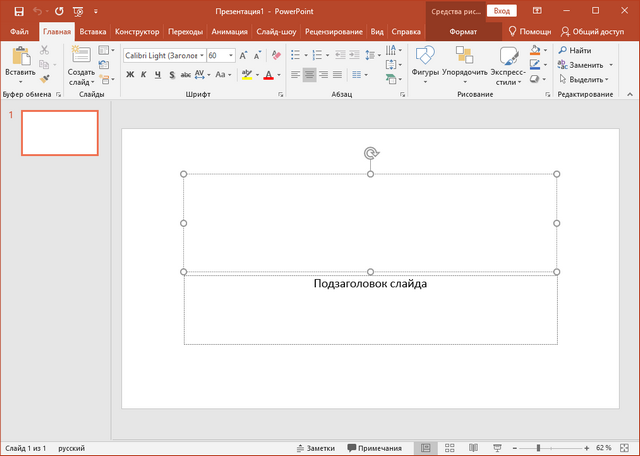Toggle italic (К) formatting
Viewport: 640px width, 456px height.
144,75
